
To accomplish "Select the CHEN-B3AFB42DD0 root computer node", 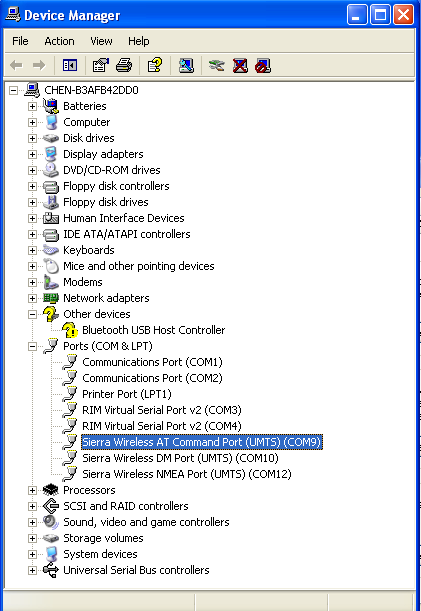I will 91,90.
